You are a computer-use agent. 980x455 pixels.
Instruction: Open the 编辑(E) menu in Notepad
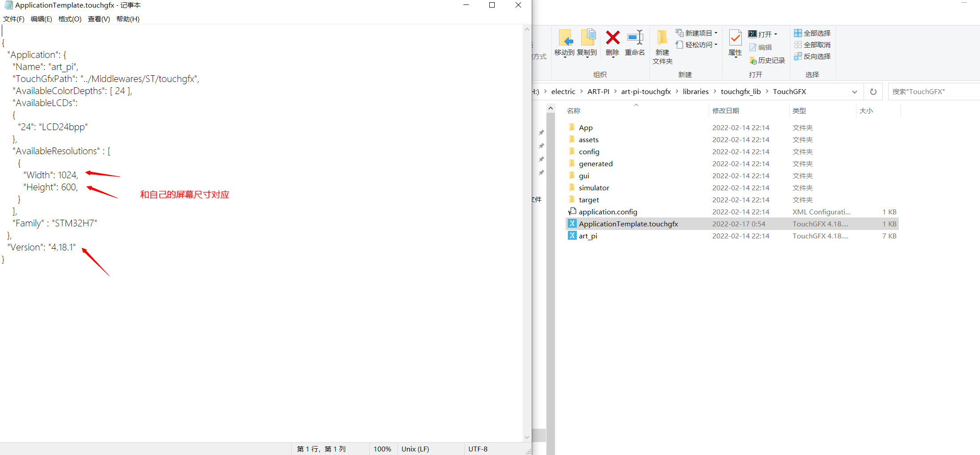41,19
